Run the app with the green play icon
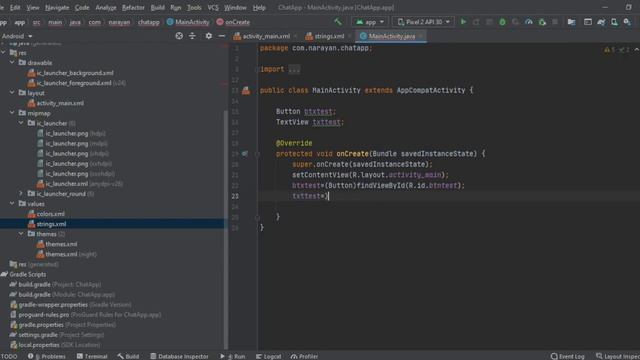This screenshot has height=360, width=640. [x=463, y=22]
